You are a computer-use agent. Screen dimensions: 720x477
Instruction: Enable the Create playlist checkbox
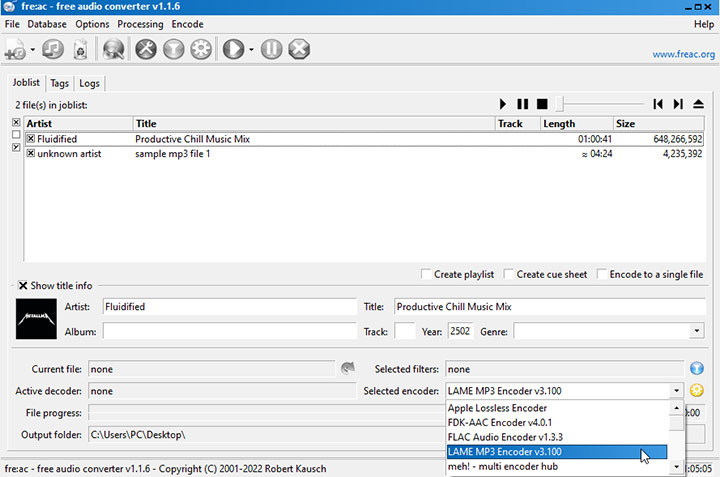coord(426,274)
